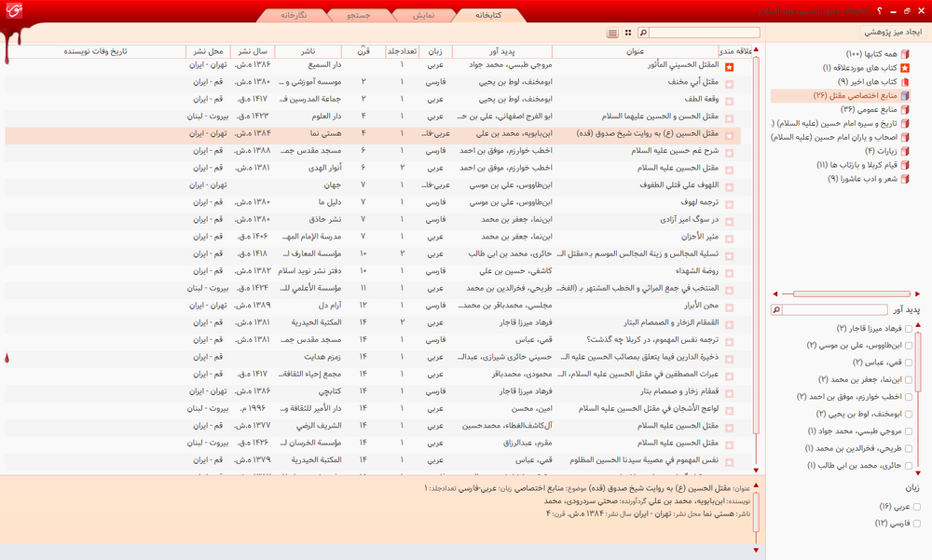Click the ایجاد میز پژوهشی button

click(893, 32)
